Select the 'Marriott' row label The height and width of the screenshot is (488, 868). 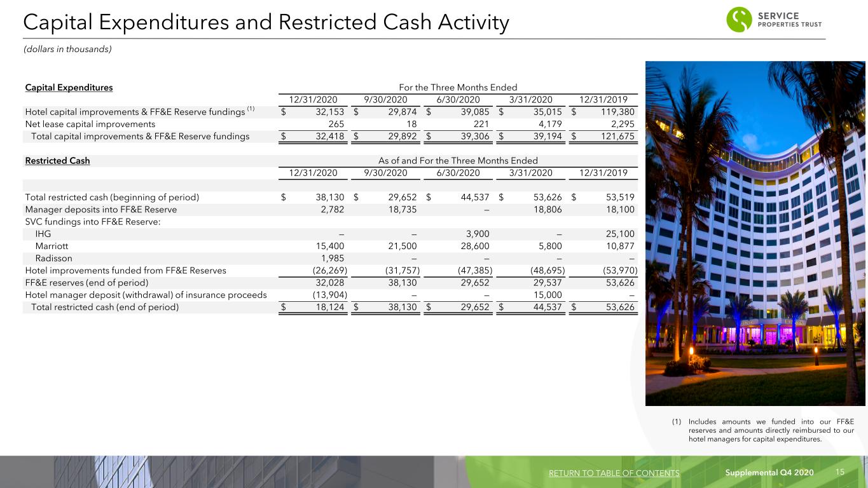click(x=52, y=246)
